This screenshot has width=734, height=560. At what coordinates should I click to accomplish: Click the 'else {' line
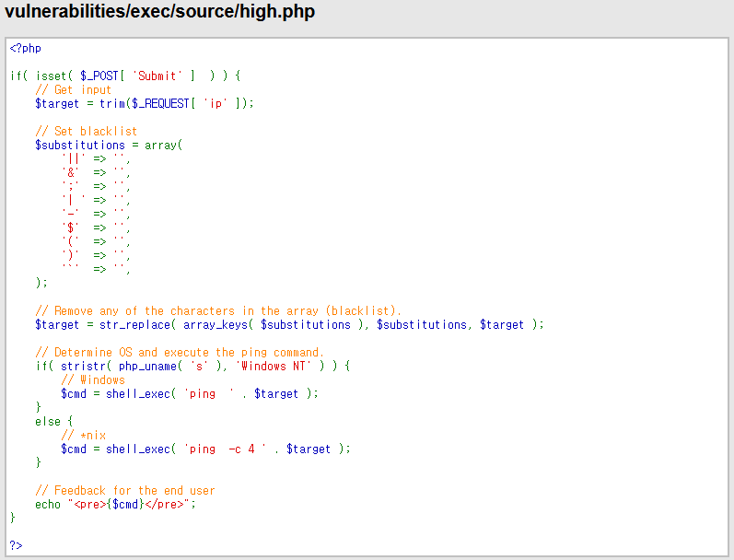tap(53, 422)
